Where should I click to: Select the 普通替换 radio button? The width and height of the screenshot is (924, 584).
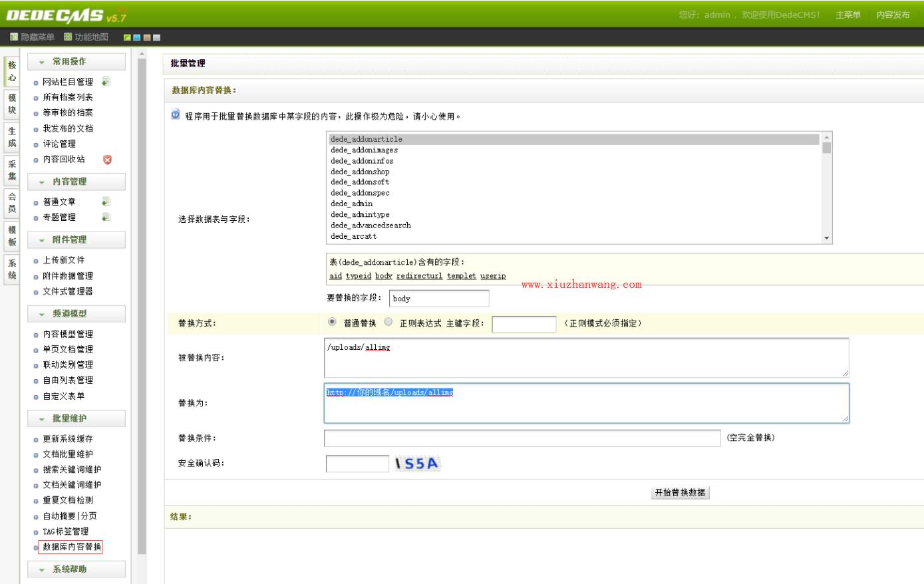(333, 322)
